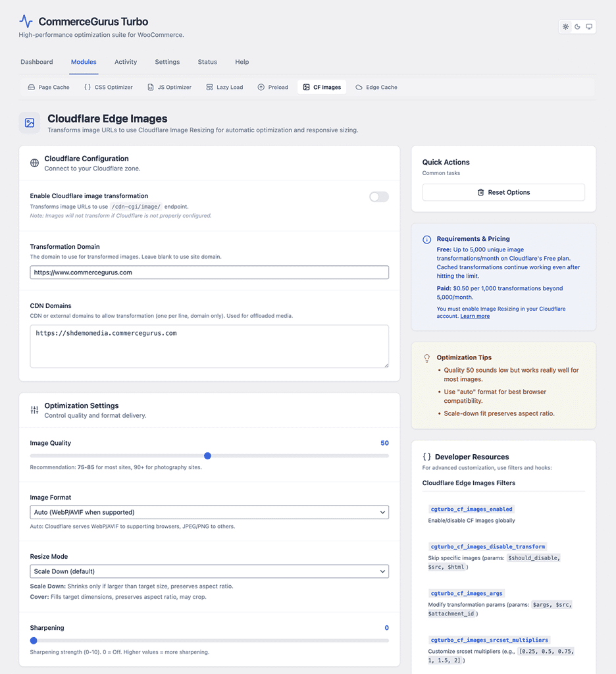Click the cgturbo_cf_images_srcset_multipliers filter name
616x674 pixels.
pyautogui.click(x=490, y=640)
